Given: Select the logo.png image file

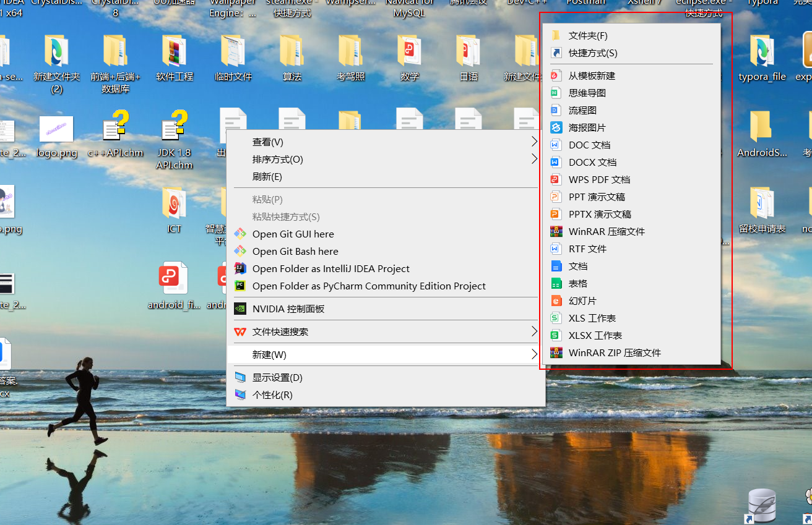Looking at the screenshot, I should coord(56,129).
